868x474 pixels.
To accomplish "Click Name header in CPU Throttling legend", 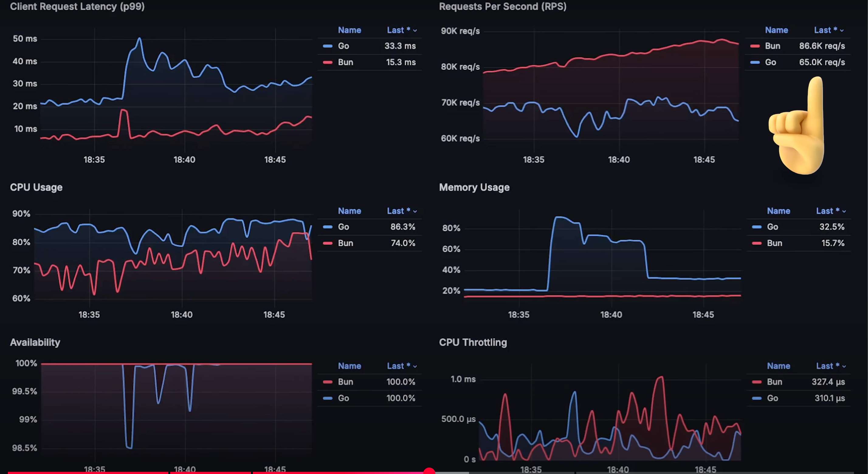I will coord(778,366).
